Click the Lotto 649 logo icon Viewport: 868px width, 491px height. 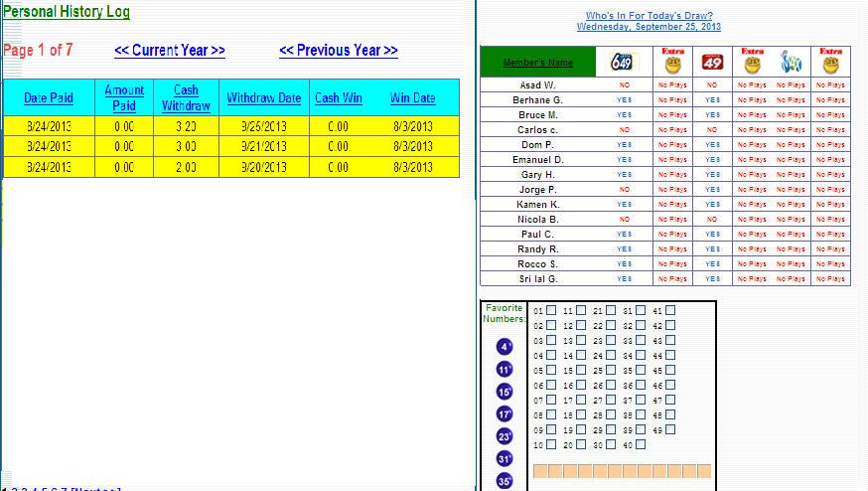(623, 63)
